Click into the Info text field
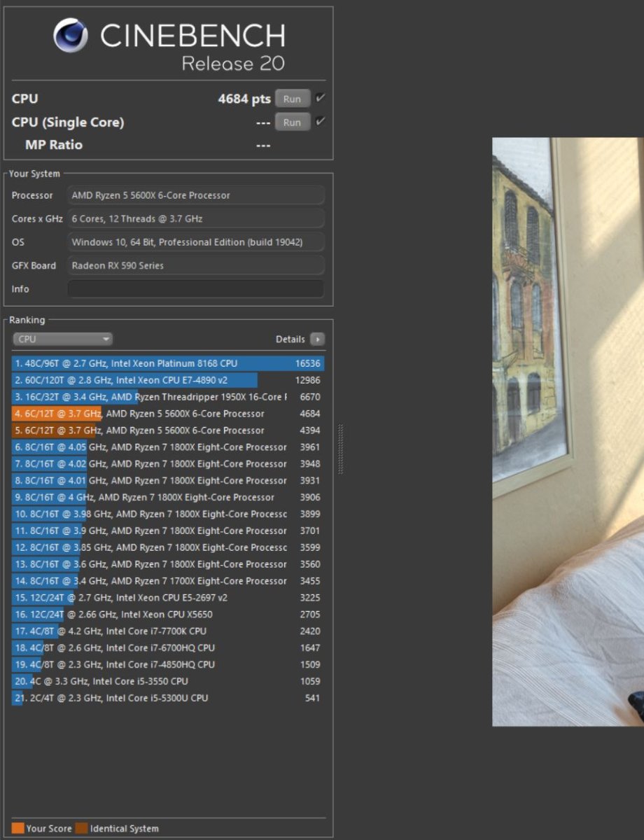Viewport: 644px width, 840px height. coord(196,289)
